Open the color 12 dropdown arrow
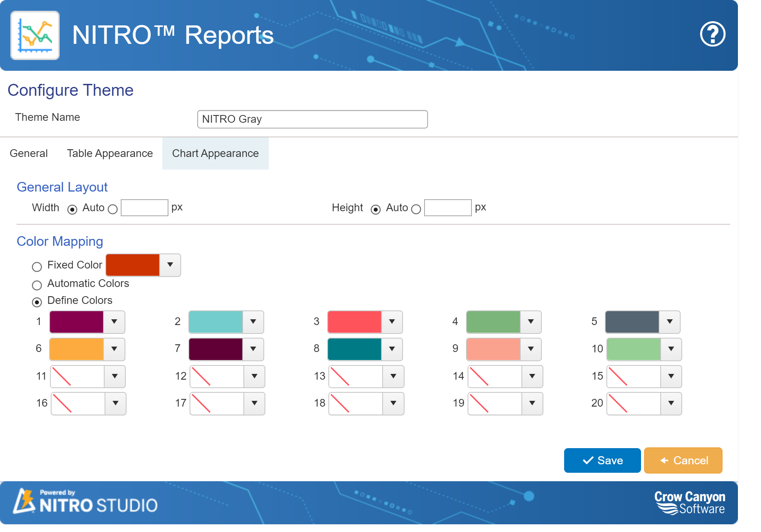Image resolution: width=761 pixels, height=532 pixels. point(255,377)
